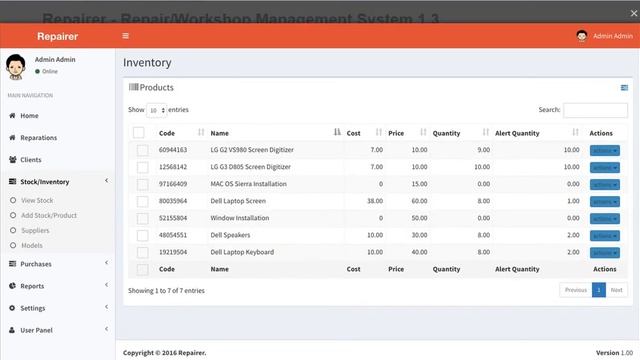Image resolution: width=640 pixels, height=360 pixels.
Task: Sort table by Name column arrows
Action: (337, 132)
